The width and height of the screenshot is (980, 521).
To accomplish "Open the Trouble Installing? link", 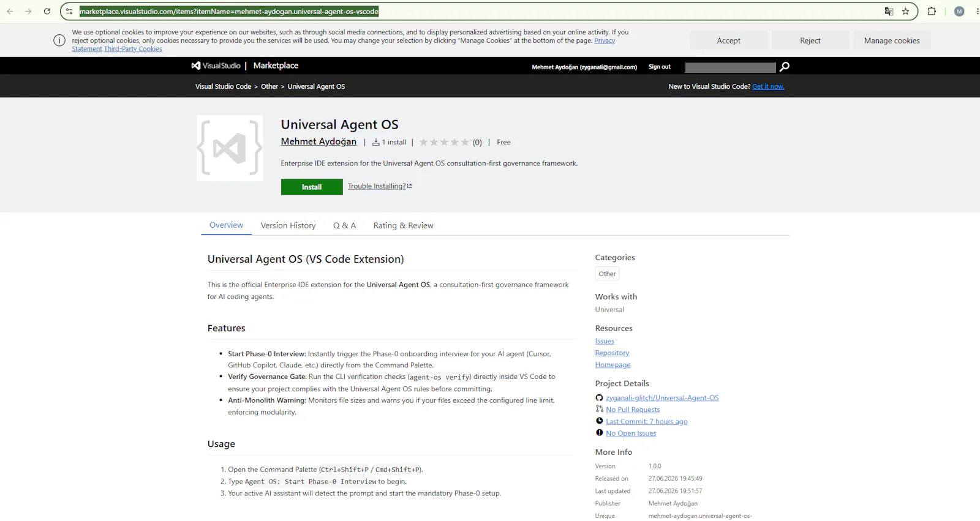I will (x=380, y=186).
